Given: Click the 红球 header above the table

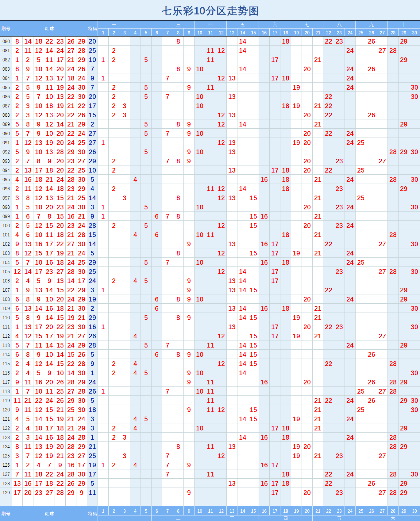Looking at the screenshot, I should pos(49,29).
